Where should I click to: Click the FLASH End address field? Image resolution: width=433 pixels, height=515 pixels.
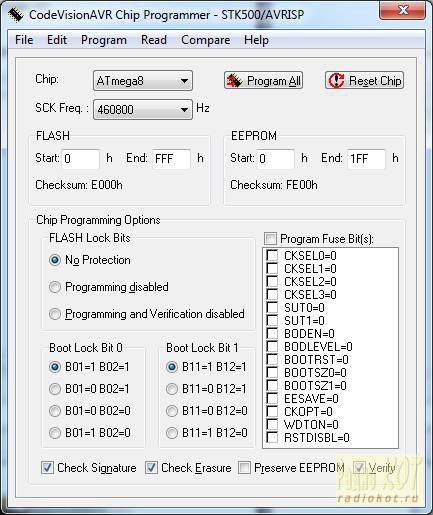(x=171, y=159)
